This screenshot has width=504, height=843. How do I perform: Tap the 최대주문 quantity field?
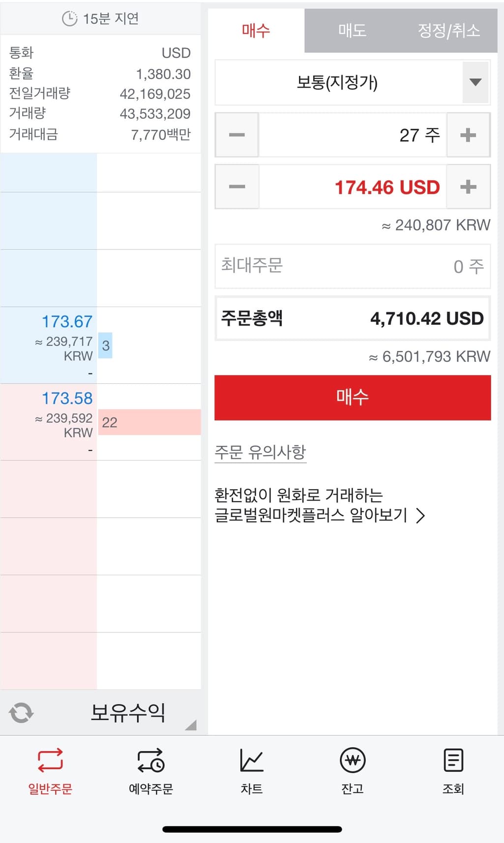pyautogui.click(x=353, y=266)
